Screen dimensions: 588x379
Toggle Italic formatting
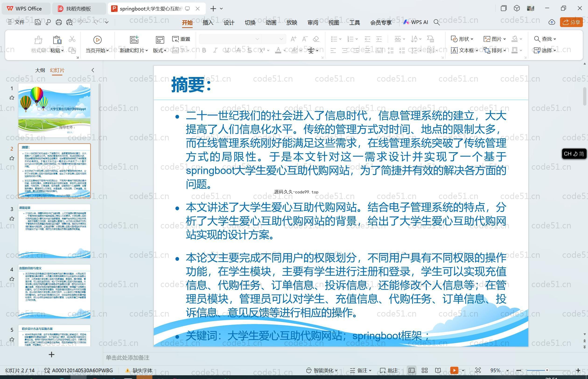pos(215,50)
